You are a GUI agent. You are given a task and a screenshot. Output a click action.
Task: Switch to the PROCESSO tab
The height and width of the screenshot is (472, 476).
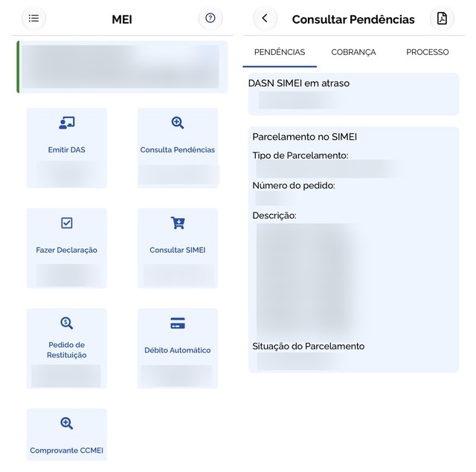428,52
